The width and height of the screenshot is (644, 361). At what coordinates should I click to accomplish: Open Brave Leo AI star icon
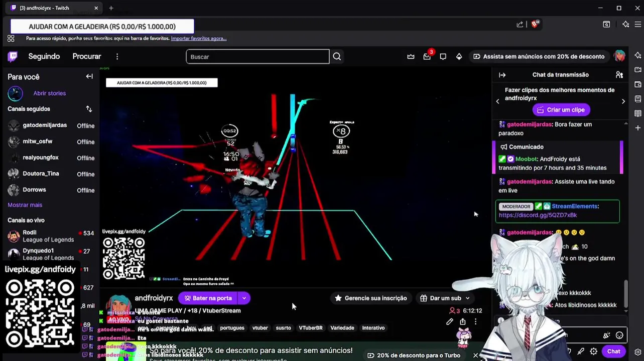pyautogui.click(x=625, y=24)
